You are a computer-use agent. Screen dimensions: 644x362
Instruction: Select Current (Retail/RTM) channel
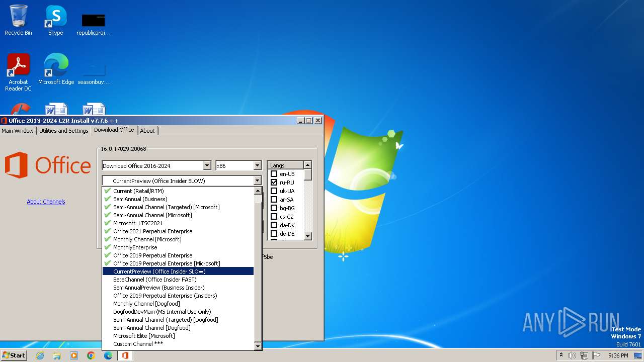[x=178, y=191]
